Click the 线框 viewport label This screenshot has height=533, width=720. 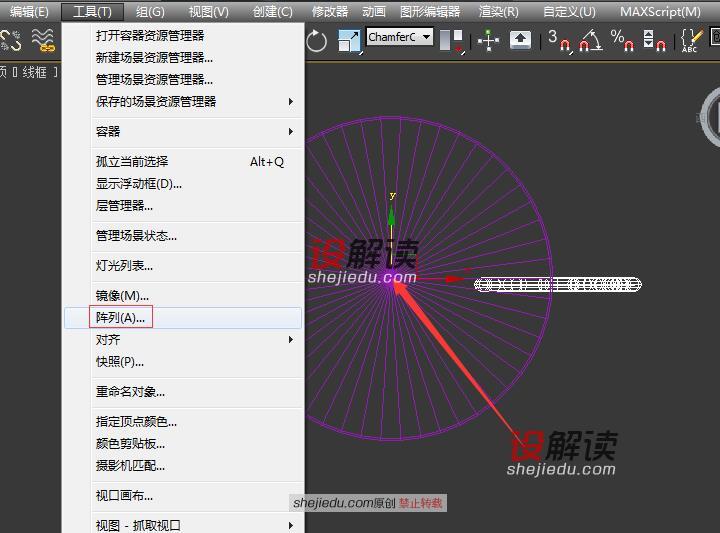34,72
